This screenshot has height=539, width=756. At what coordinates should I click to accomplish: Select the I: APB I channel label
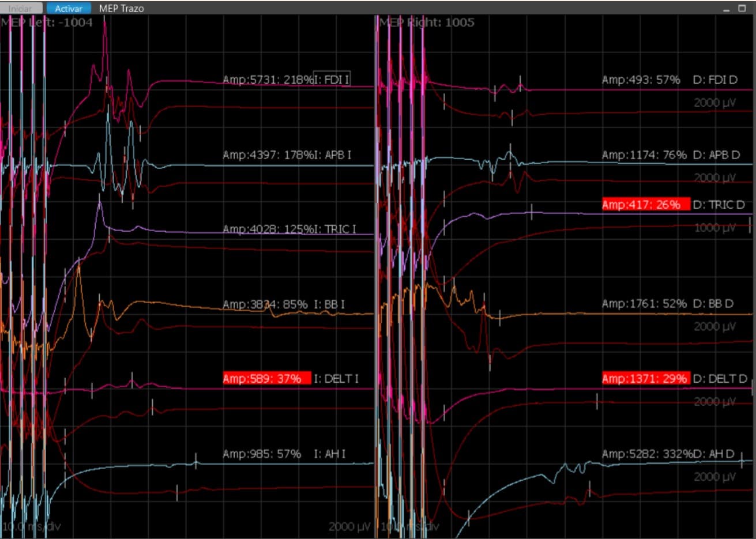coord(333,155)
